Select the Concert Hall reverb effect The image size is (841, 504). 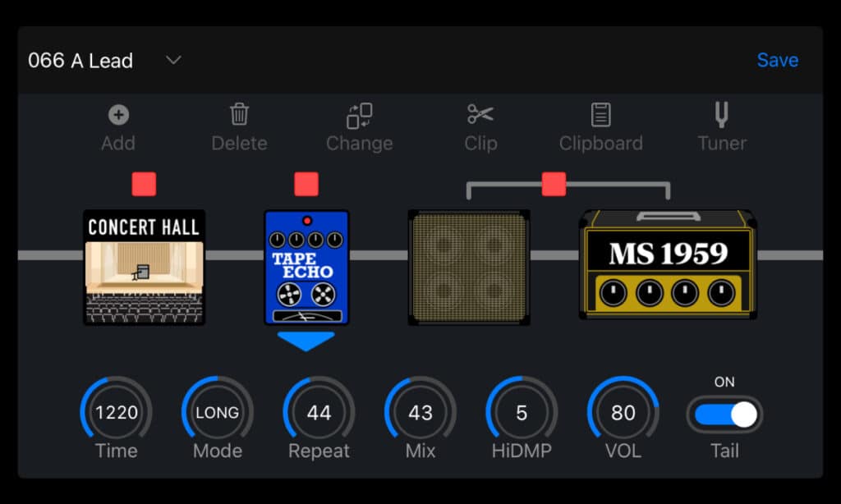click(x=145, y=267)
